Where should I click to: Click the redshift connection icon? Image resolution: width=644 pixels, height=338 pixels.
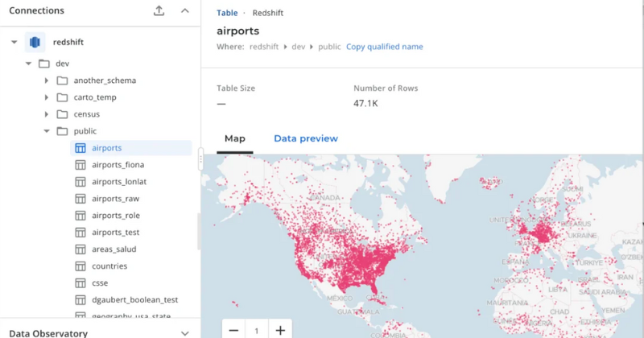coord(35,42)
